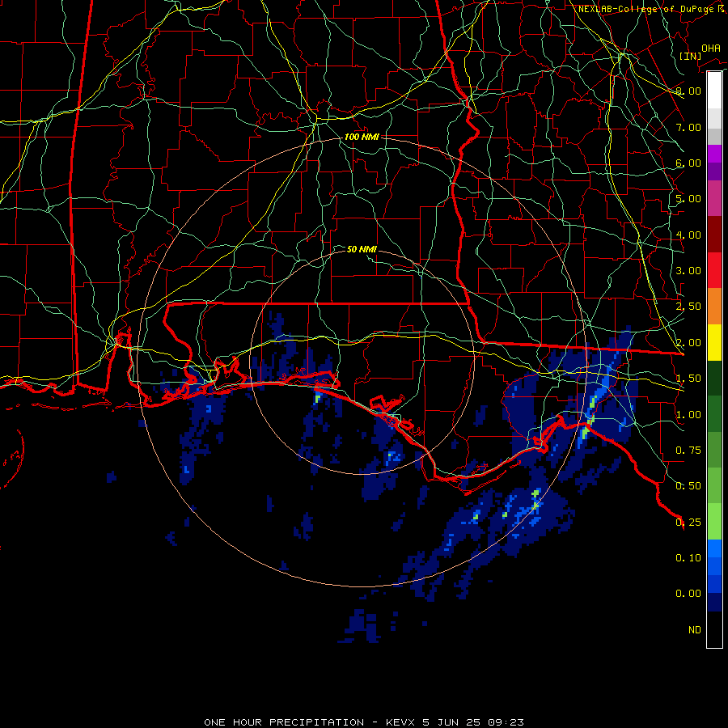Click the 6.00 legend value

click(x=688, y=163)
